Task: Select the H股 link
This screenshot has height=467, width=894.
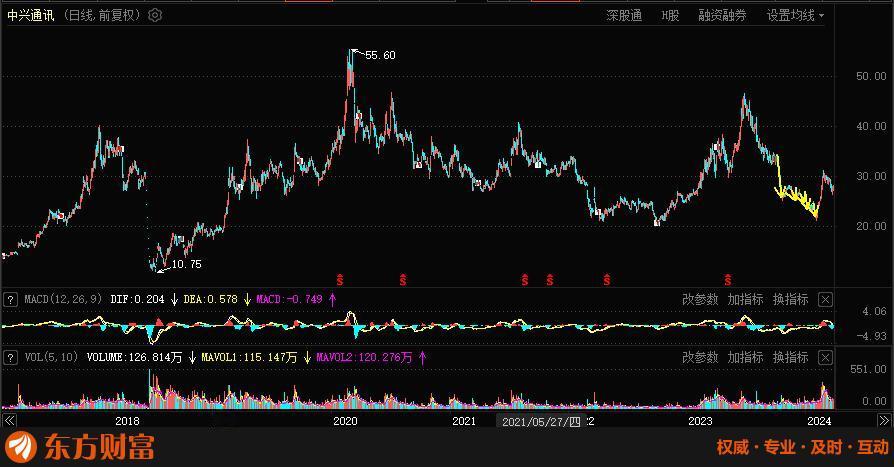Action: (x=670, y=15)
